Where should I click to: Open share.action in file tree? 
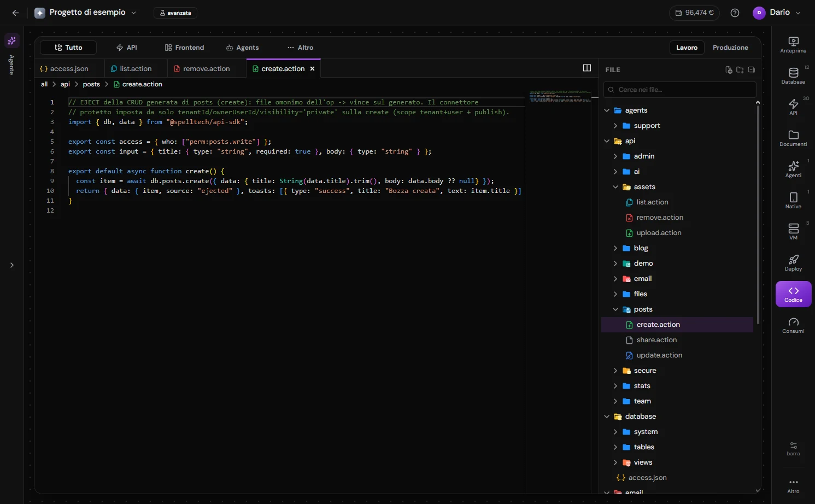(678, 340)
